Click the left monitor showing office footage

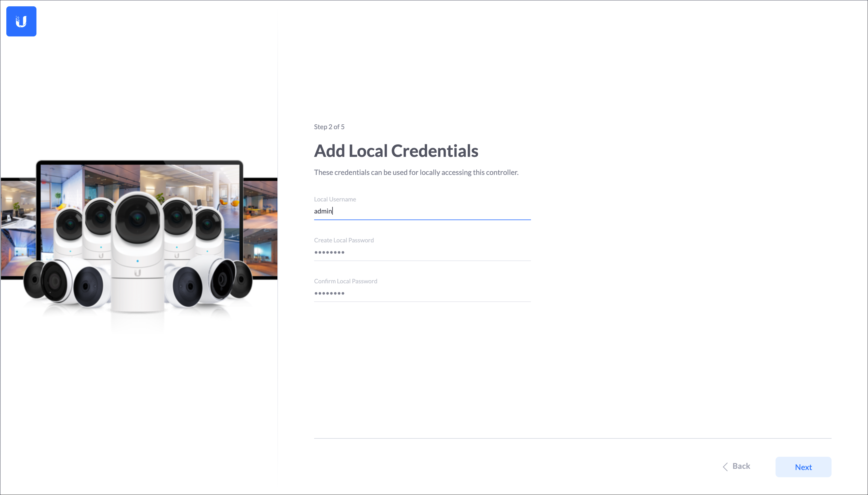pyautogui.click(x=18, y=228)
